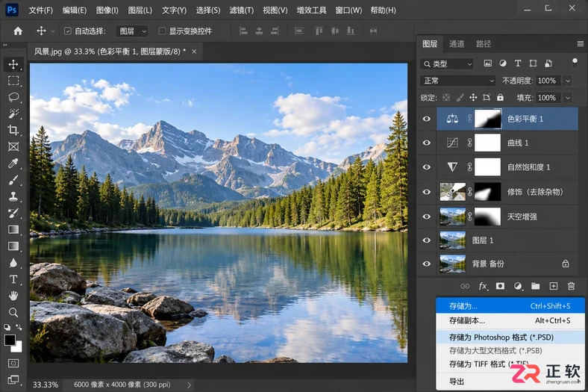The image size is (588, 392).
Task: Select the Zoom tool
Action: tap(13, 312)
